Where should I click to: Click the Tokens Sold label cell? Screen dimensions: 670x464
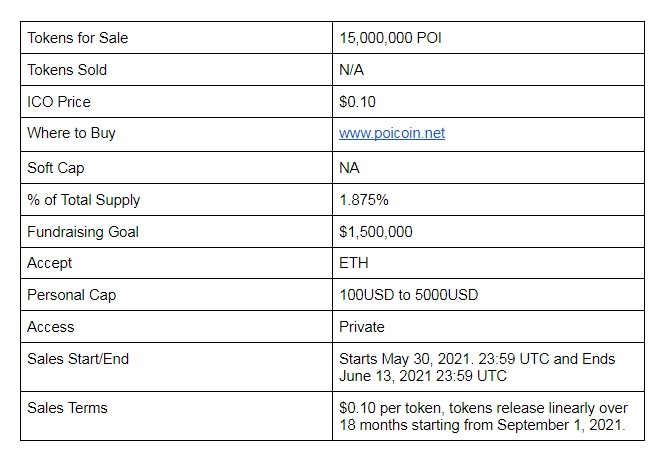click(176, 70)
